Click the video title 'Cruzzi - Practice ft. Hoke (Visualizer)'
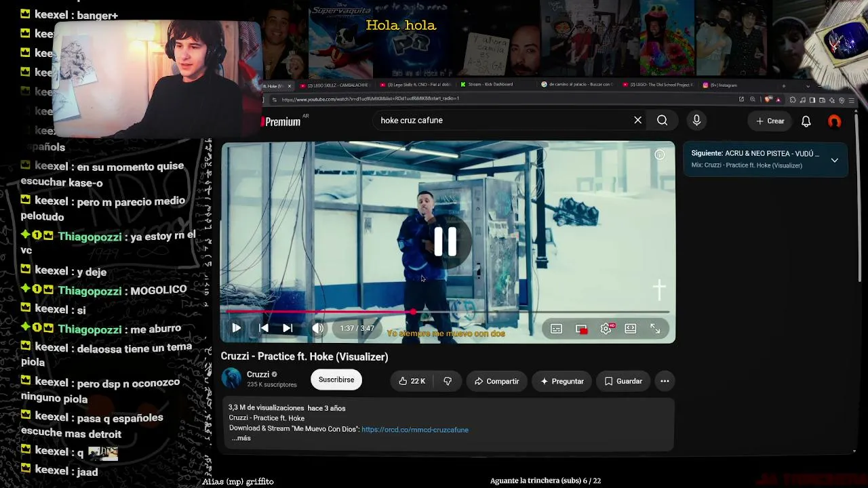Image resolution: width=868 pixels, height=488 pixels. pyautogui.click(x=304, y=357)
